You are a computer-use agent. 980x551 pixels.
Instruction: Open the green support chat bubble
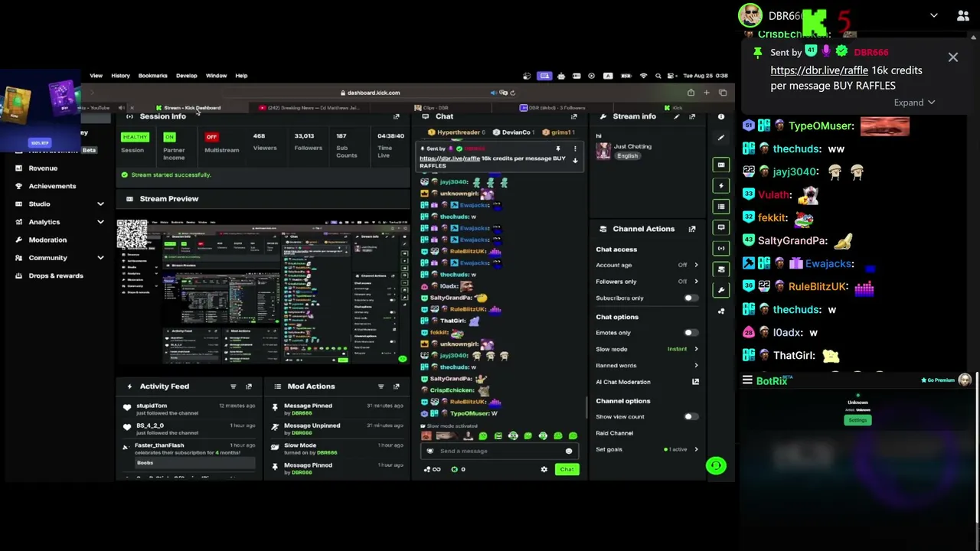[x=716, y=465]
